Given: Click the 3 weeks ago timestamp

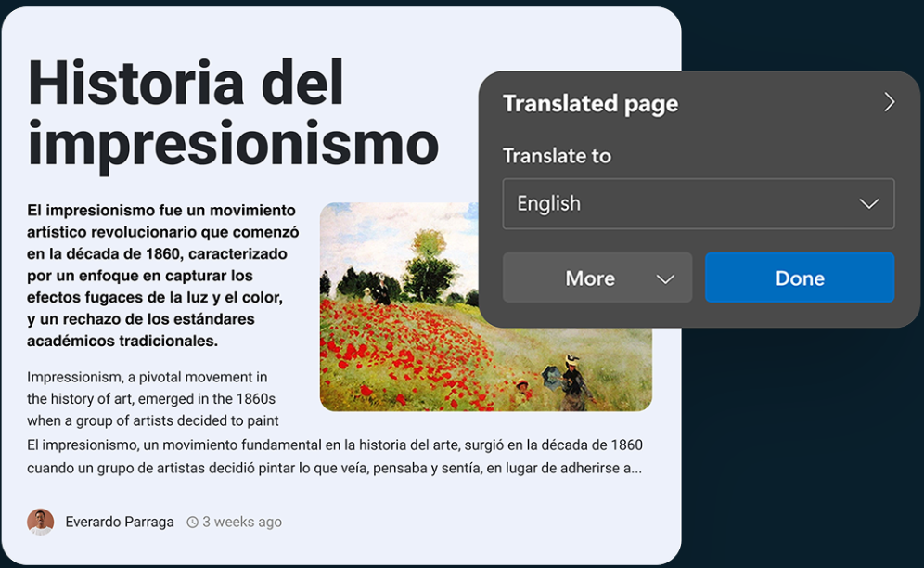Looking at the screenshot, I should point(241,522).
